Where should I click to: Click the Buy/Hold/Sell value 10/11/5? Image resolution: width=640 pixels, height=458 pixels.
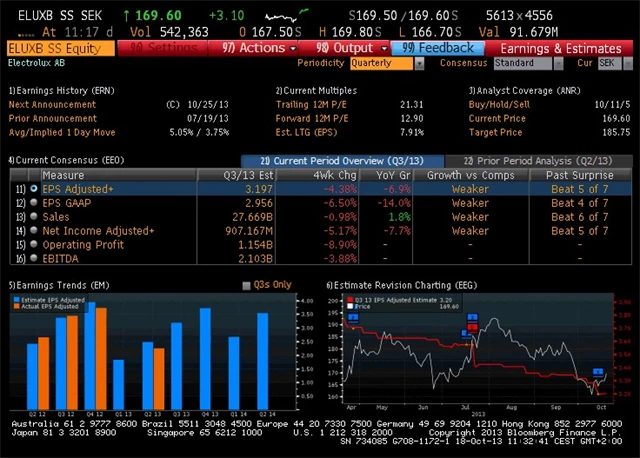pyautogui.click(x=612, y=104)
